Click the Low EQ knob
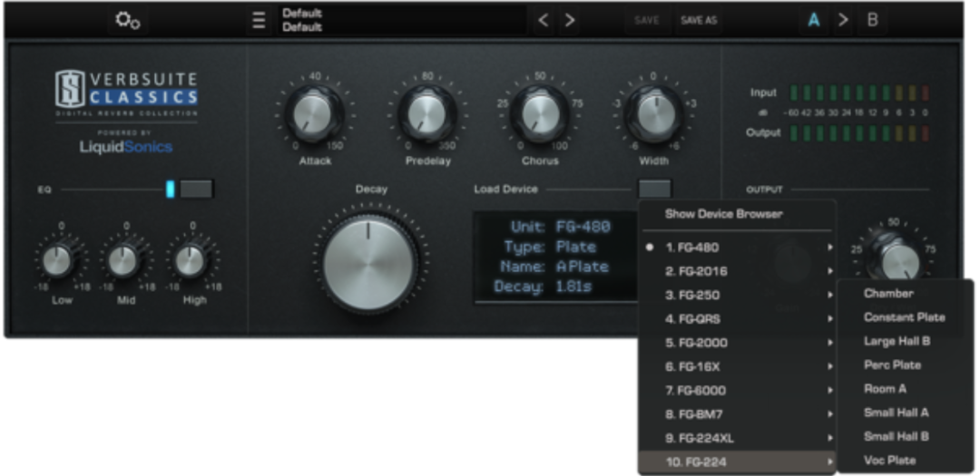The width and height of the screenshot is (980, 476). click(59, 260)
